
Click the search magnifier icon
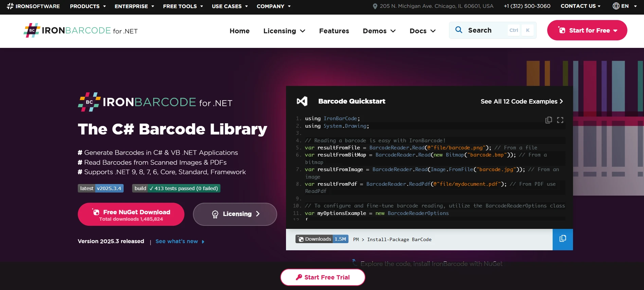(459, 30)
